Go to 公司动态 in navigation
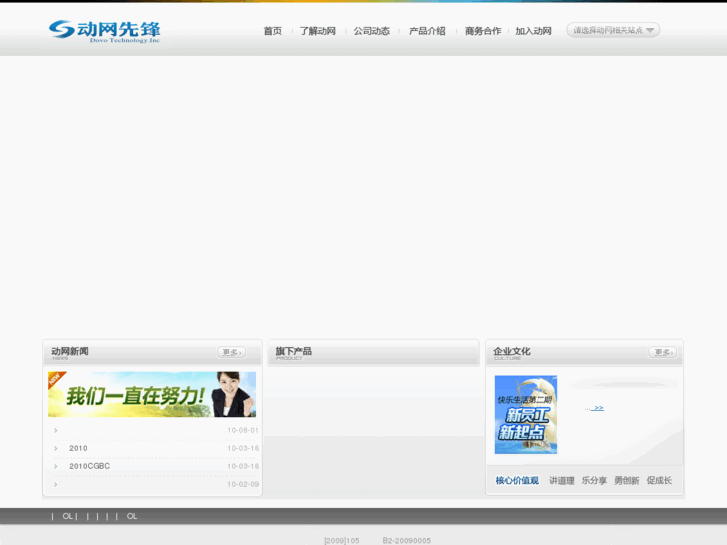Image resolution: width=727 pixels, height=545 pixels. point(372,31)
